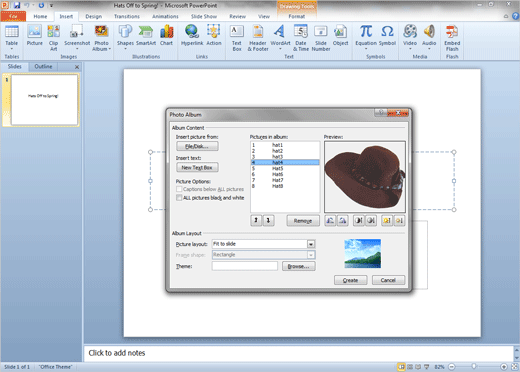Open PowerPoint Help question mark icon
This screenshot has width=520, height=372.
click(515, 16)
